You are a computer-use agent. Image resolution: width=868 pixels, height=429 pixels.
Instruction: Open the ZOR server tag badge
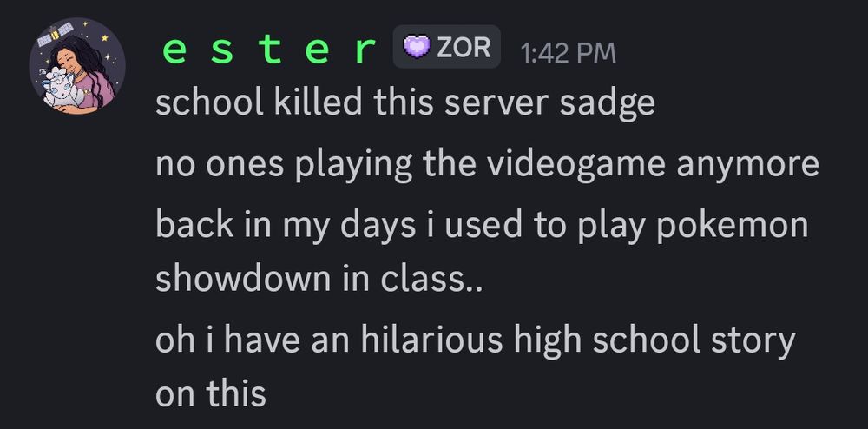[x=447, y=47]
